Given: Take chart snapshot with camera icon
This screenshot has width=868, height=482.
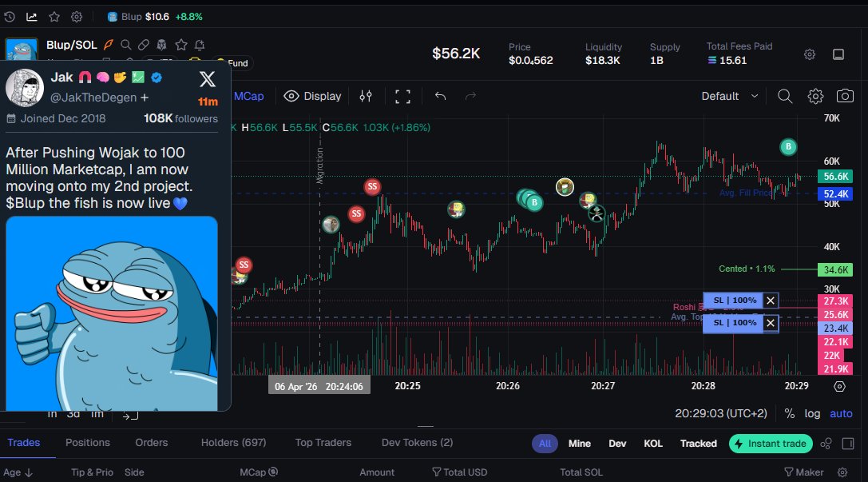Looking at the screenshot, I should [845, 96].
